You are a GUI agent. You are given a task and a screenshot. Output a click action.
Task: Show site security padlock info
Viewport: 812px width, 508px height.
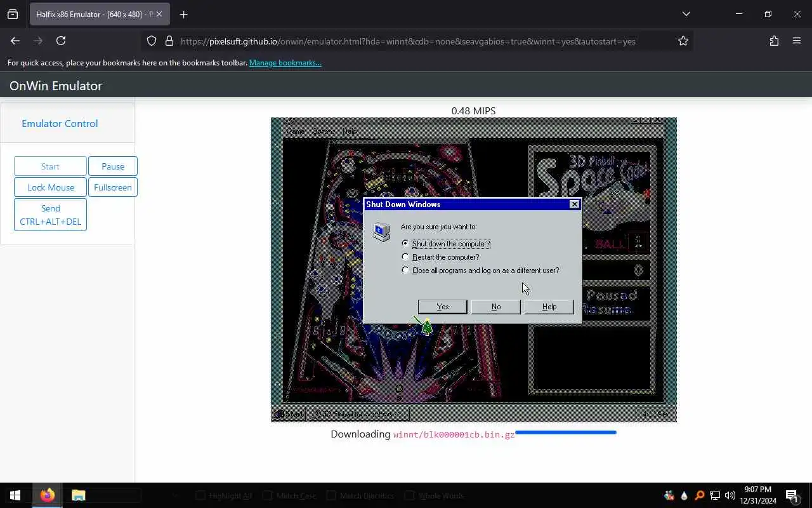(169, 41)
